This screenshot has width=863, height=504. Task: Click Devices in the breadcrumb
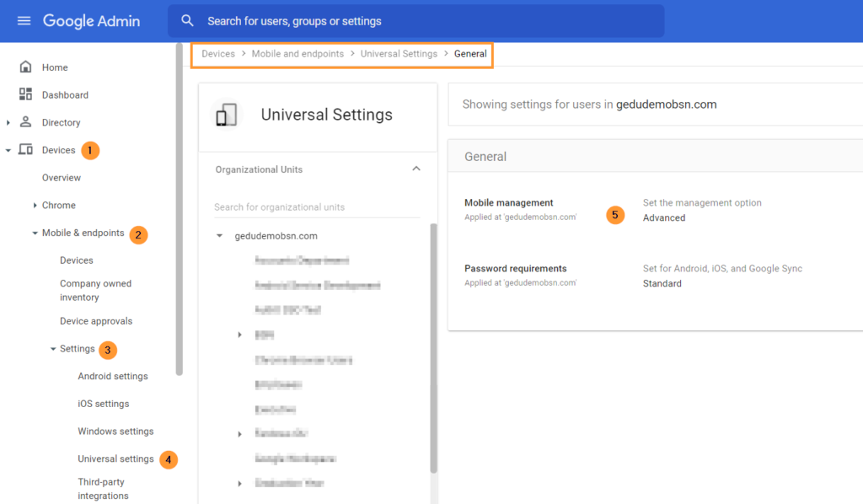[218, 53]
